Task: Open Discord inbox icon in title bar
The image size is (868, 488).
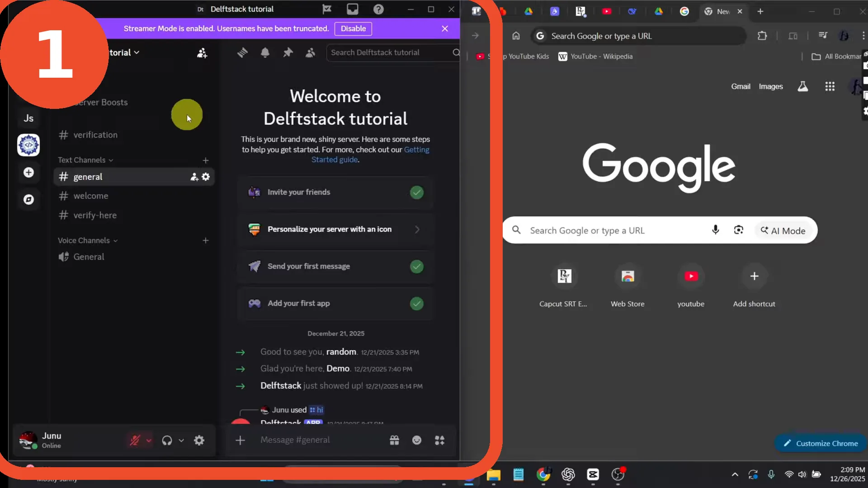Action: pos(353,9)
